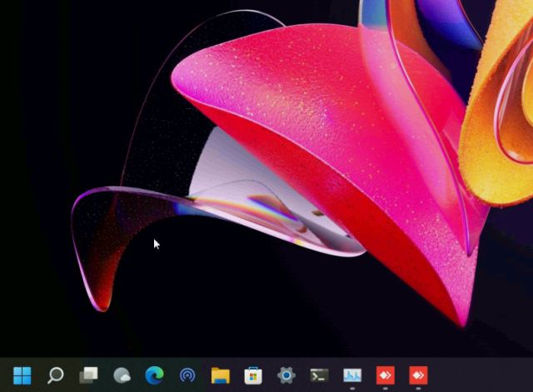
Task: Select the right red AnyDesk taskbar icon
Action: (x=418, y=375)
